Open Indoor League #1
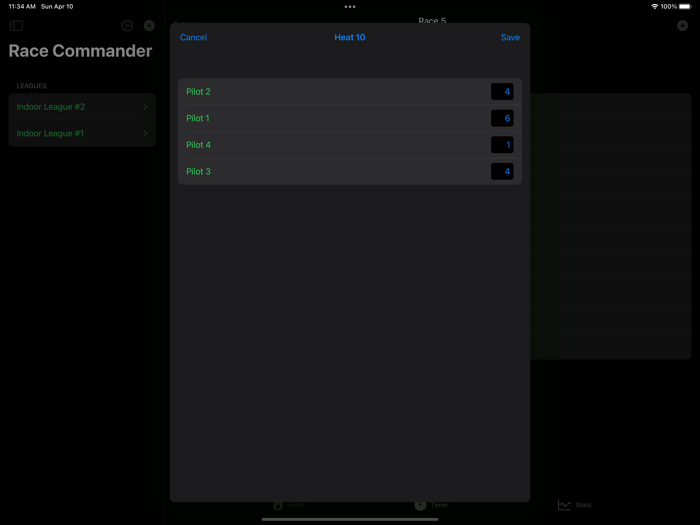The height and width of the screenshot is (525, 700). coord(82,133)
